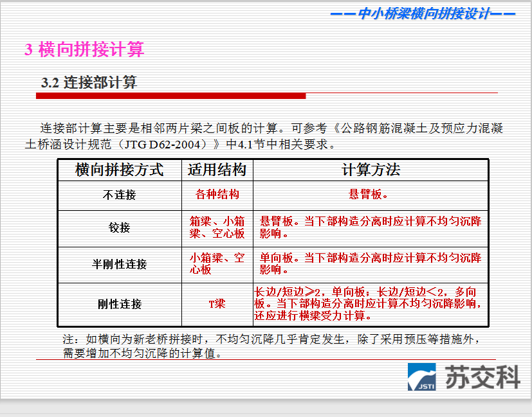Image resolution: width=532 pixels, height=417 pixels.
Task: Click the 苏交科 company name text
Action: point(482,377)
